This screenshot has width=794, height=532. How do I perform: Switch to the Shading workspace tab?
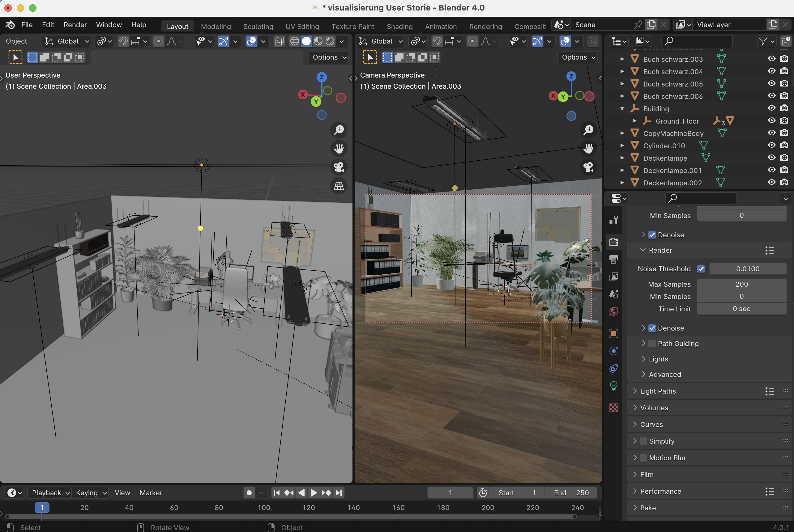(x=399, y=27)
